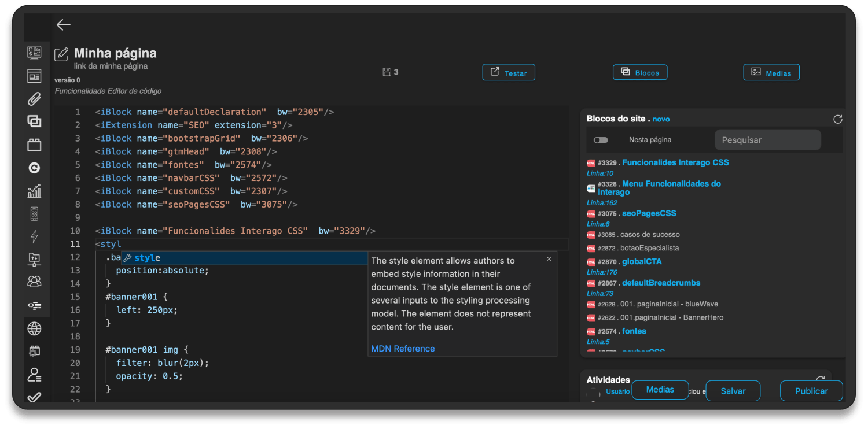Viewport: 868px width, 429px height.
Task: Click the lightning bolt sidebar icon
Action: coord(34,236)
